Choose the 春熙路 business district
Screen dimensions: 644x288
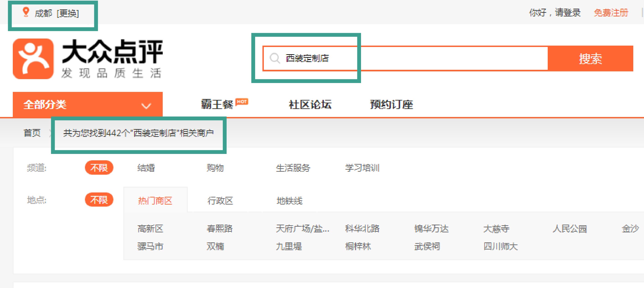[219, 228]
